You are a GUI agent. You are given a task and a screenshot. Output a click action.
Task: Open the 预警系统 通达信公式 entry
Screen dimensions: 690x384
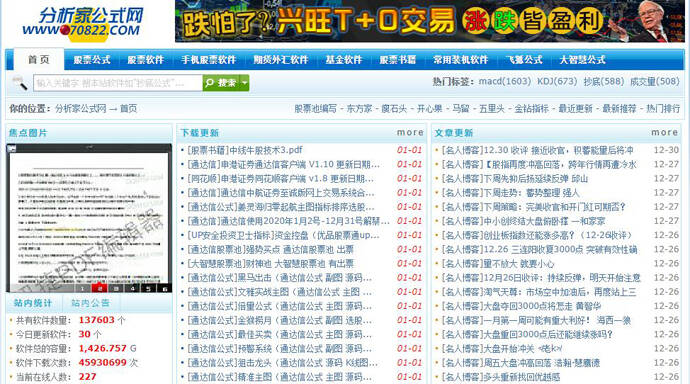coord(279,348)
